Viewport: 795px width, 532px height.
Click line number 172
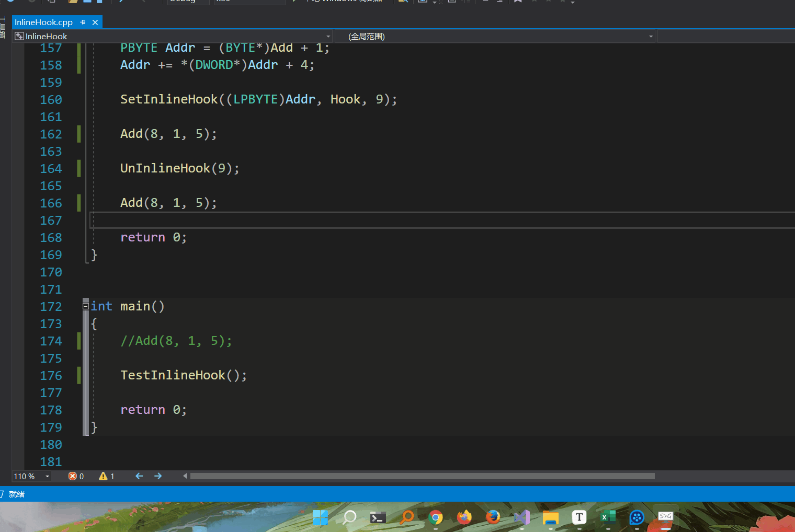click(51, 307)
